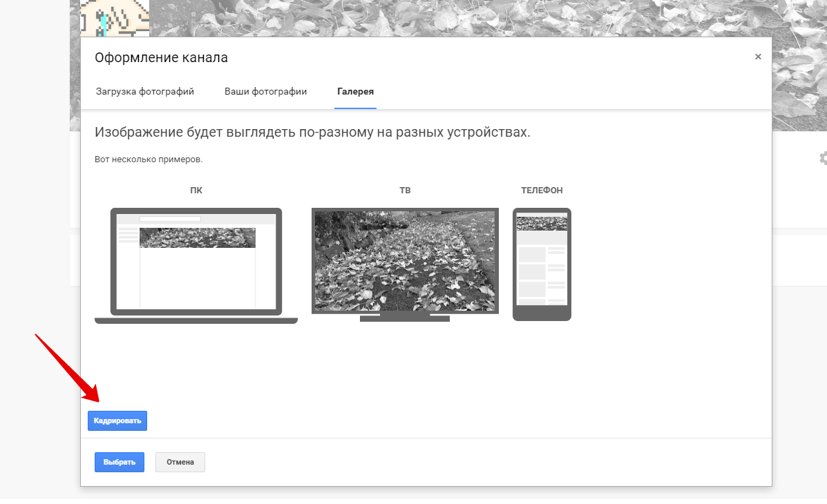
Task: Click the ТЕЛЕФОН label above phone
Action: pyautogui.click(x=542, y=191)
